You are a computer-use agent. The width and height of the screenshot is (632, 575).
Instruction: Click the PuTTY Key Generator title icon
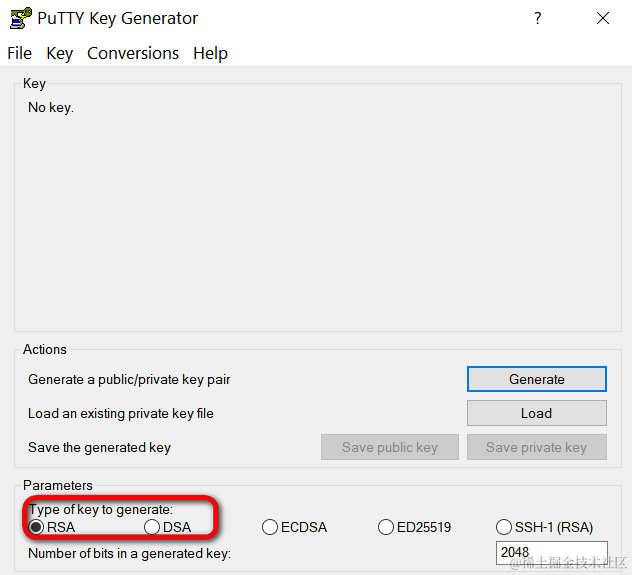(x=20, y=18)
